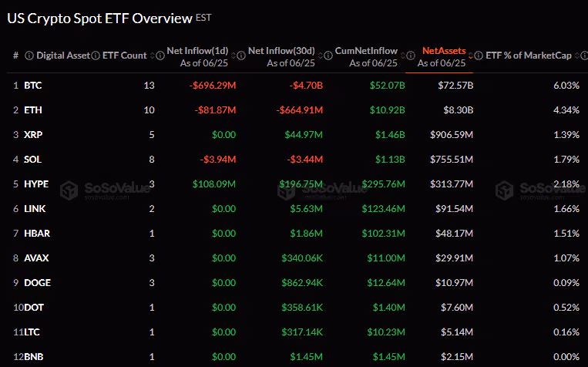Click info icon left of ETF % of MarketCap

(479, 56)
